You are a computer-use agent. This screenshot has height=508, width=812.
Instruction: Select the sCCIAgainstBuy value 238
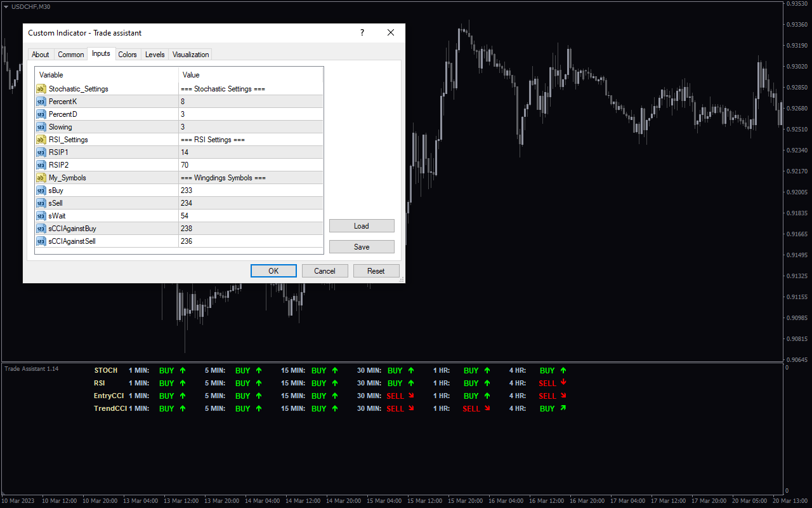click(x=251, y=229)
